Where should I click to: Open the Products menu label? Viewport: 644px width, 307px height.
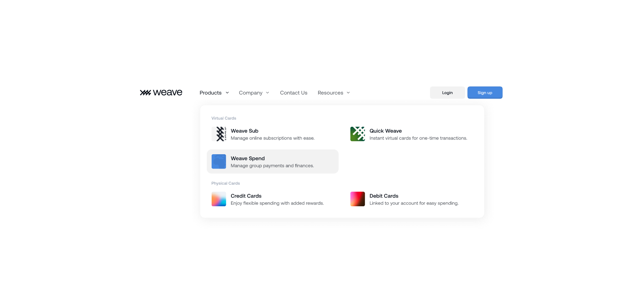[x=211, y=93]
